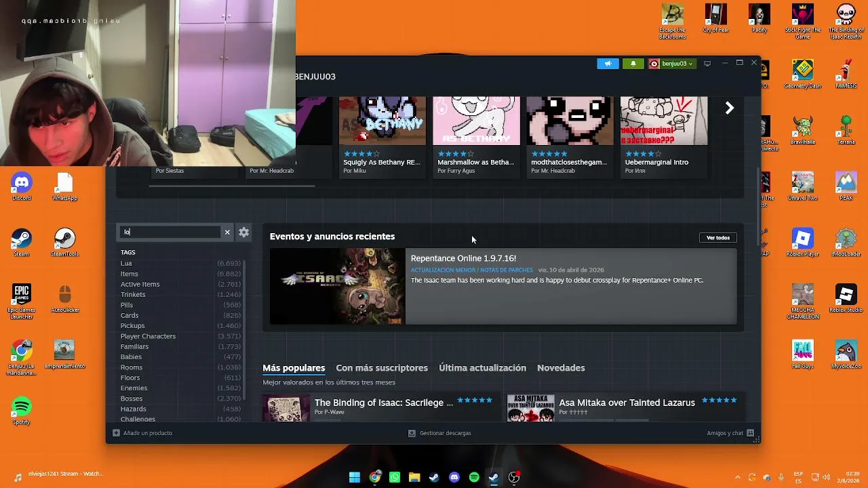Open Gestionar descargas in Steam

(439, 433)
